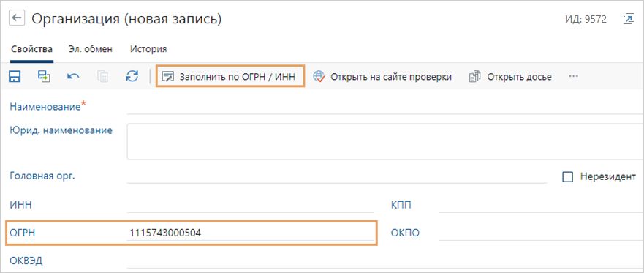644x273 pixels.
Task: Click the copy record icon
Action: click(102, 76)
